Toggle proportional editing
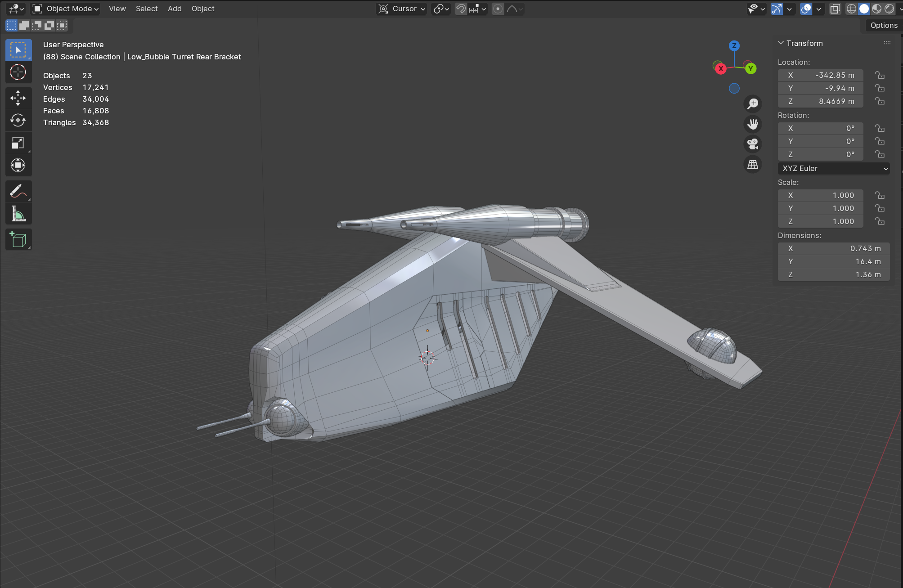This screenshot has height=588, width=903. click(498, 9)
